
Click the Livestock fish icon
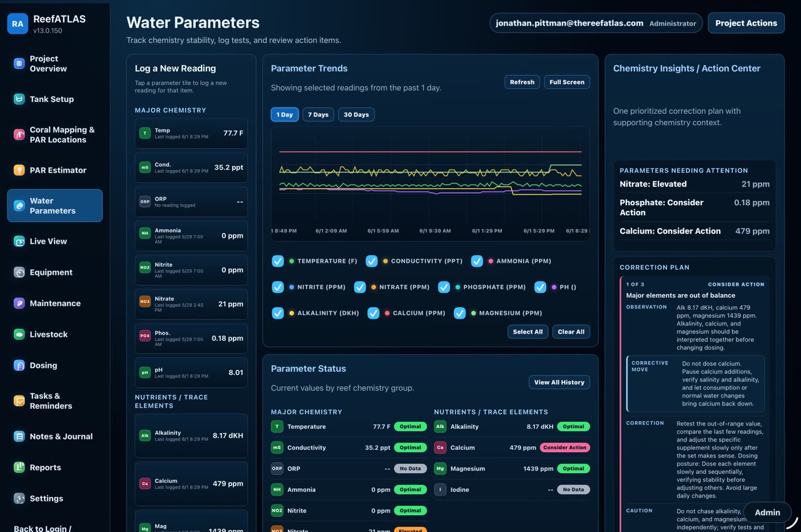coord(19,334)
